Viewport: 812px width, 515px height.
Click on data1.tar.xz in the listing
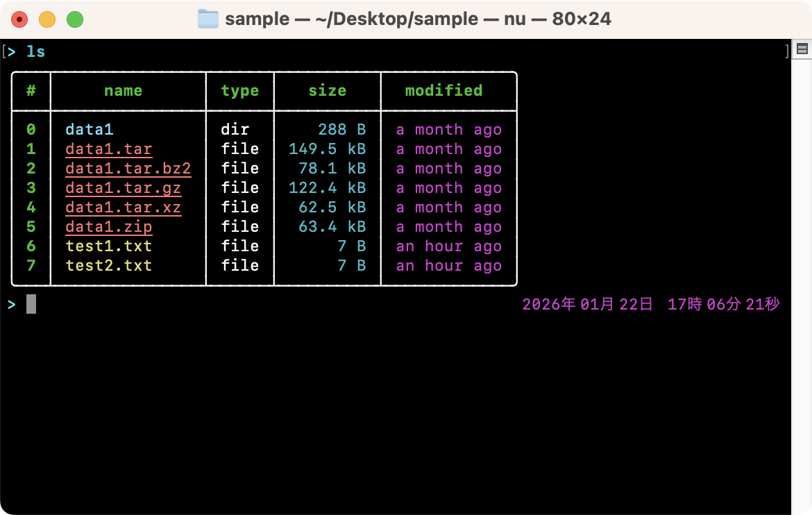click(123, 208)
